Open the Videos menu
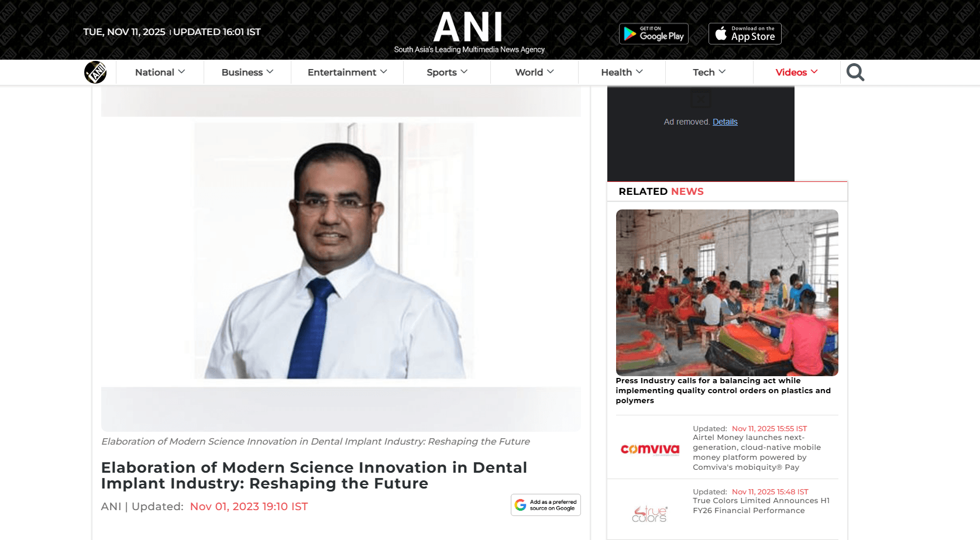The image size is (980, 540). (796, 72)
